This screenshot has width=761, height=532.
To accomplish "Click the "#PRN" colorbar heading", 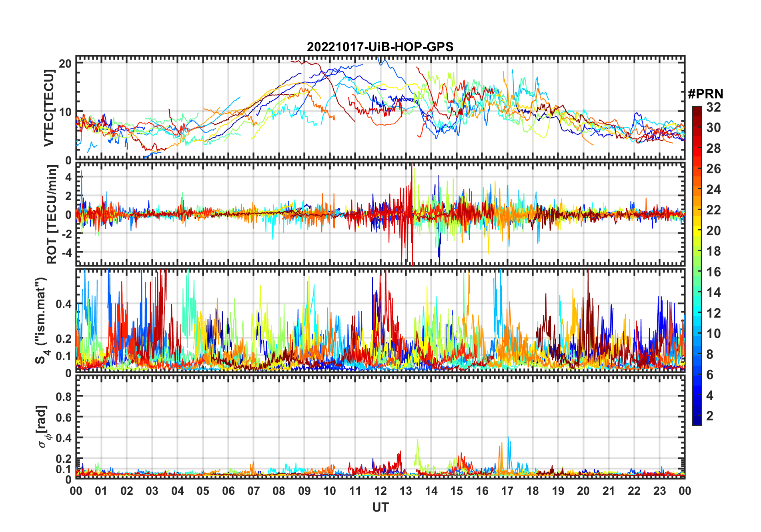I will pos(705,94).
